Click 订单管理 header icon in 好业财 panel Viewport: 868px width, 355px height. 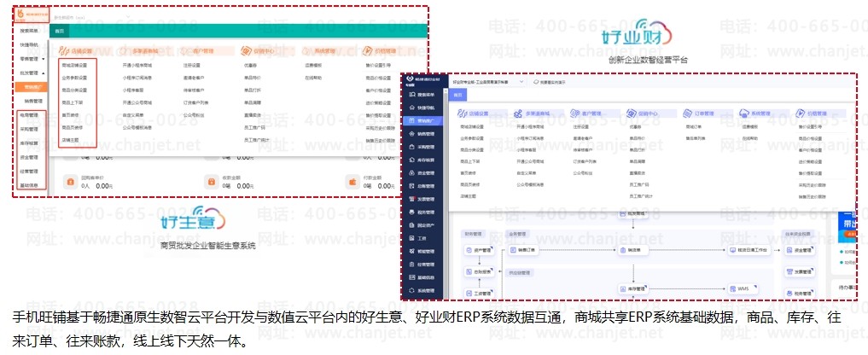coord(687,113)
